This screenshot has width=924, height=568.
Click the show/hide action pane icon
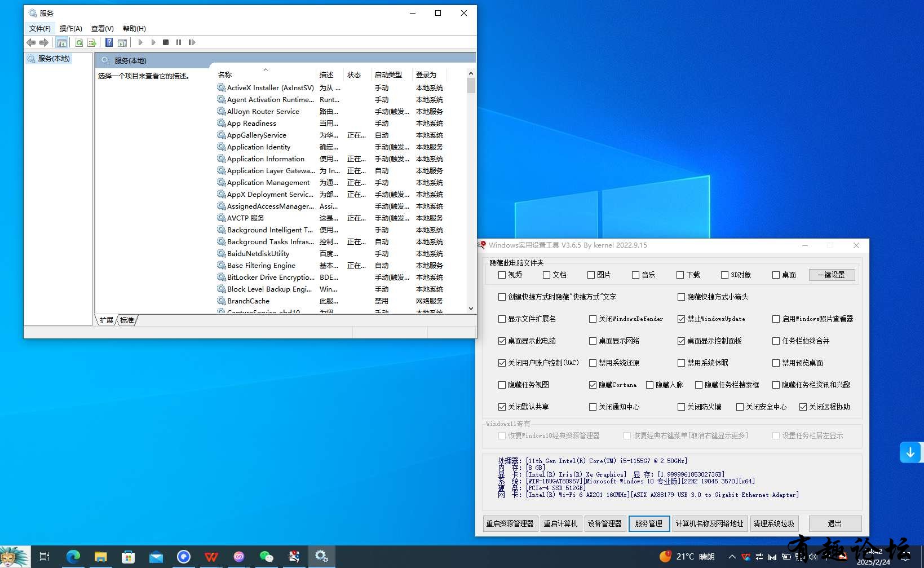(x=122, y=42)
